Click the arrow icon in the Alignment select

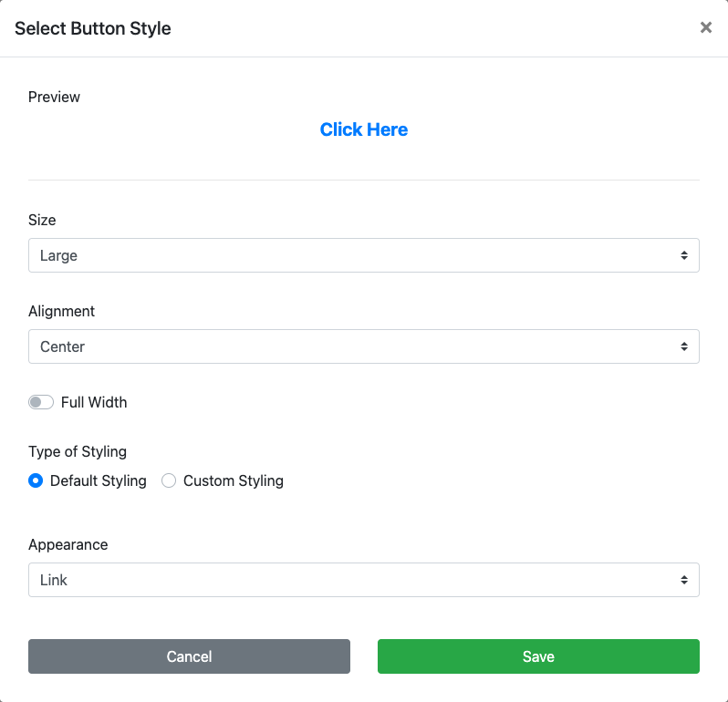(x=683, y=347)
